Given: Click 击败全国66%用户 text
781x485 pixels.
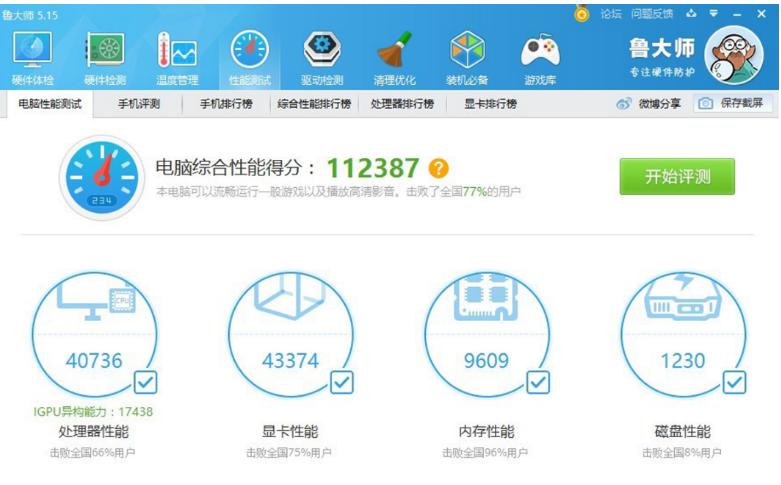Looking at the screenshot, I should point(92,453).
